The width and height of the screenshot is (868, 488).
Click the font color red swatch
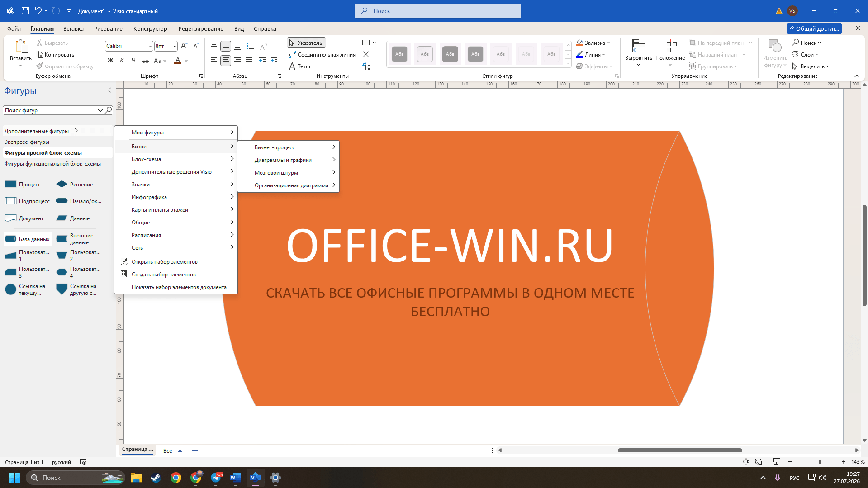point(178,61)
